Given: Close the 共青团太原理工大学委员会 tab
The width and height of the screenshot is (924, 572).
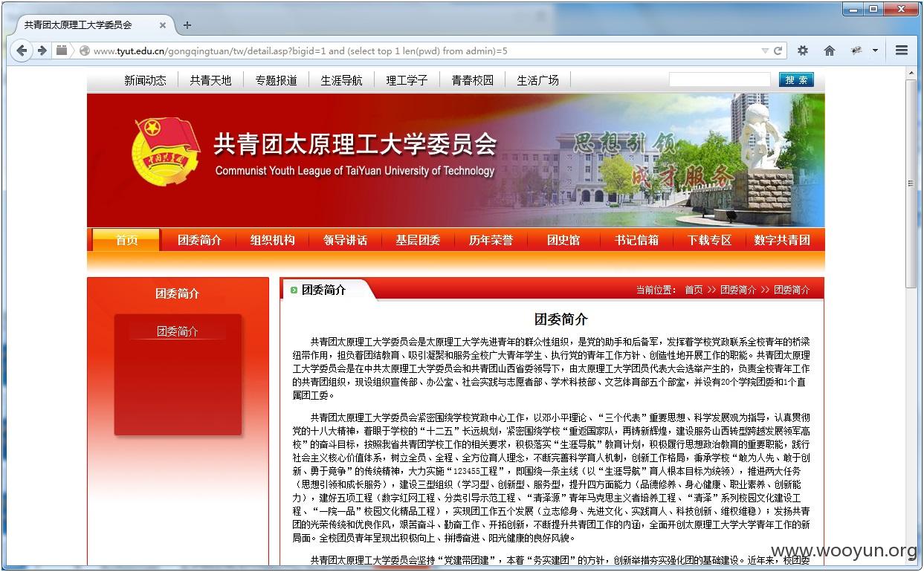Looking at the screenshot, I should pyautogui.click(x=163, y=25).
